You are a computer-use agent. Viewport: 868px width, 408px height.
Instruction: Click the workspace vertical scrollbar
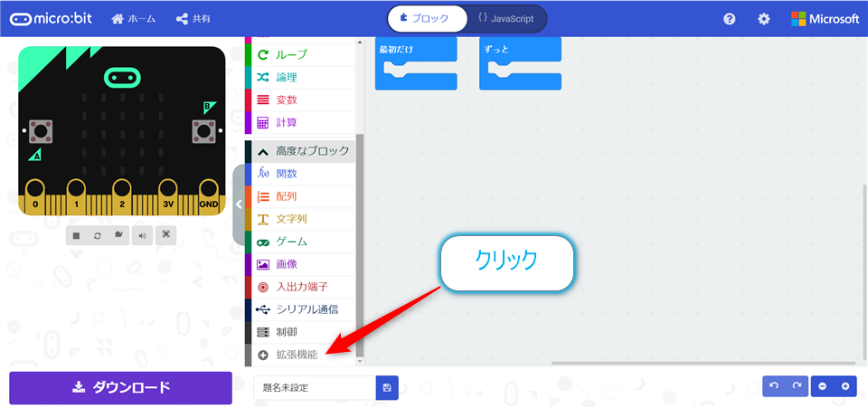pyautogui.click(x=864, y=270)
